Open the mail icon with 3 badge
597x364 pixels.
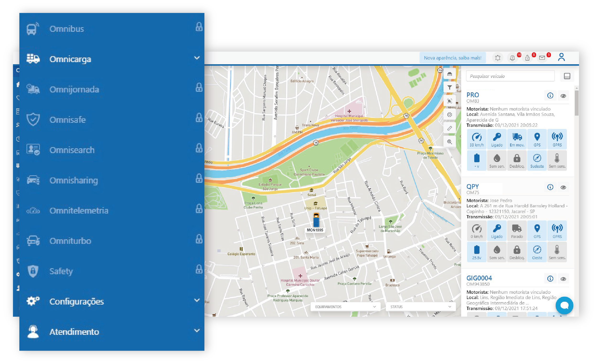point(542,58)
